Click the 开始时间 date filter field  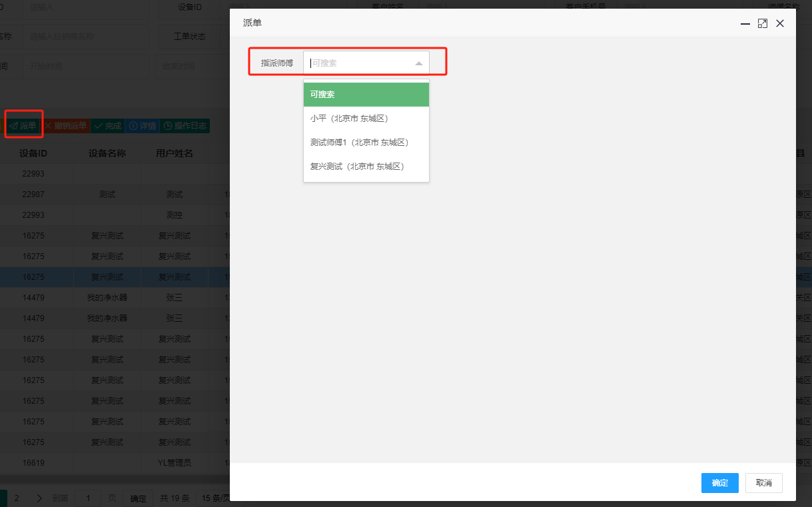click(87, 66)
